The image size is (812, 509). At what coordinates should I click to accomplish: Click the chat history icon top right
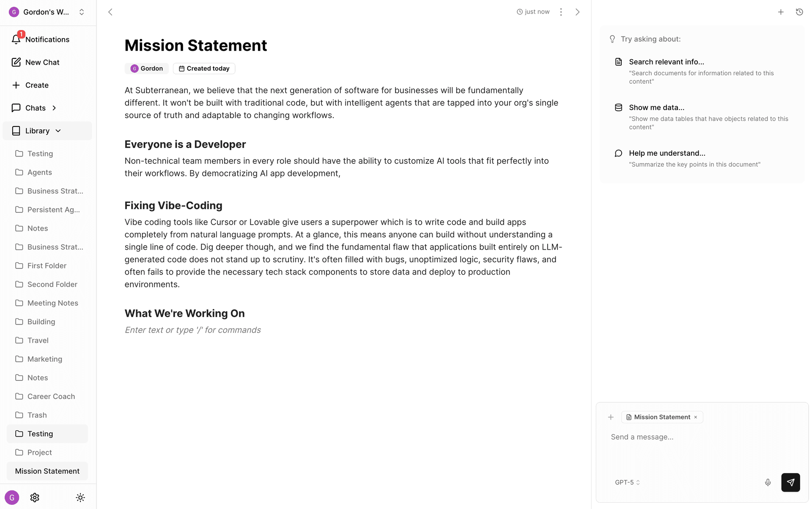[x=799, y=12]
